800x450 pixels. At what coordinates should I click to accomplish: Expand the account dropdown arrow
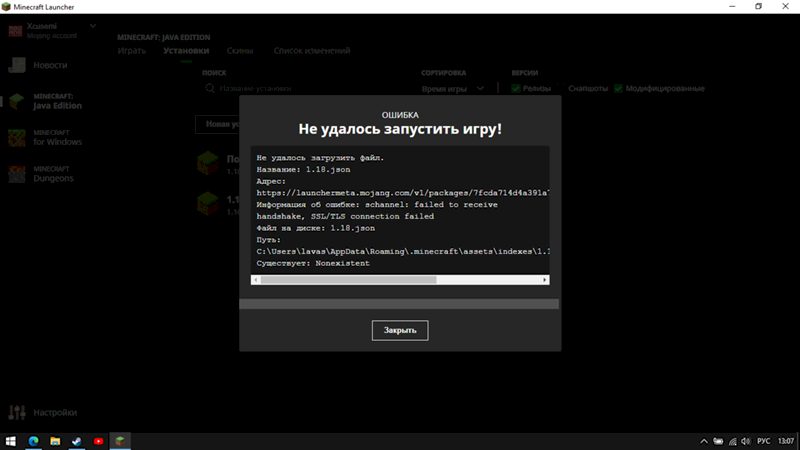(x=93, y=25)
